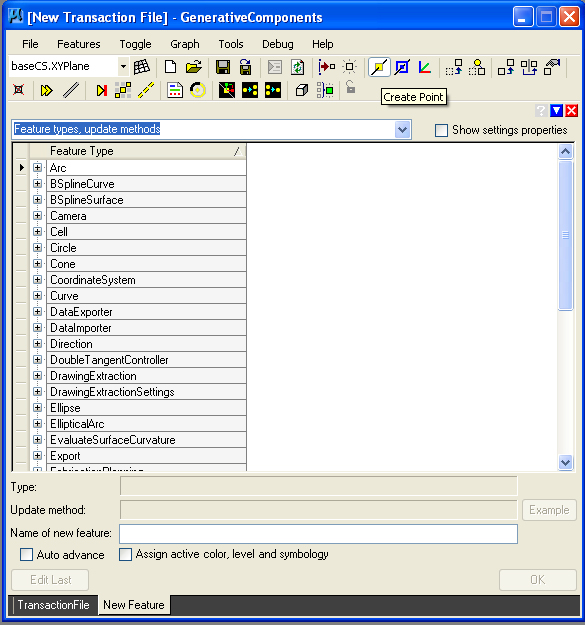Image resolution: width=585 pixels, height=625 pixels.
Task: Click the red crossed-out square icon
Action: coord(18,90)
